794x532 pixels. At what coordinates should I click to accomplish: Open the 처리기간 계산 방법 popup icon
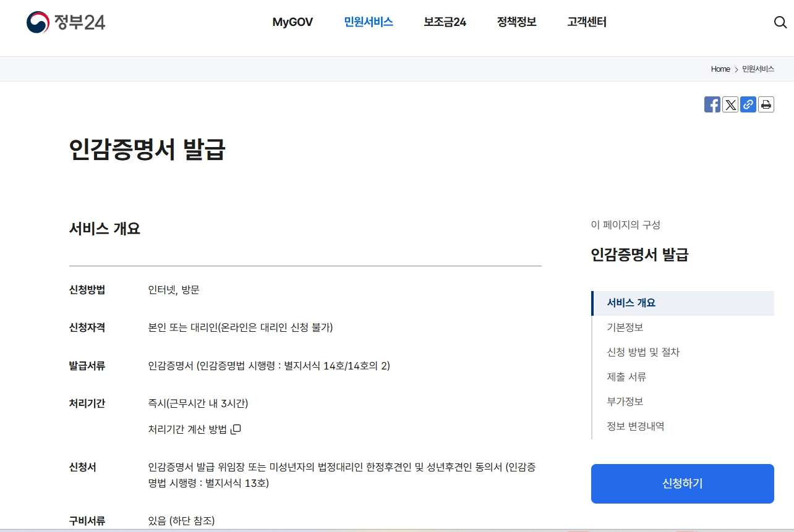(x=235, y=429)
